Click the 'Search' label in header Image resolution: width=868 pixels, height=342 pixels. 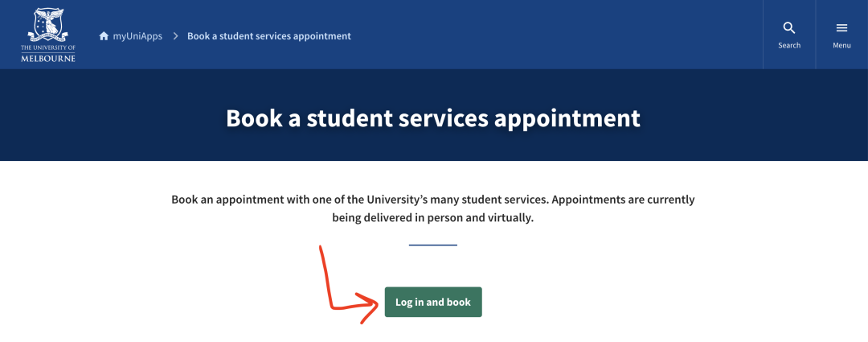[x=789, y=45]
